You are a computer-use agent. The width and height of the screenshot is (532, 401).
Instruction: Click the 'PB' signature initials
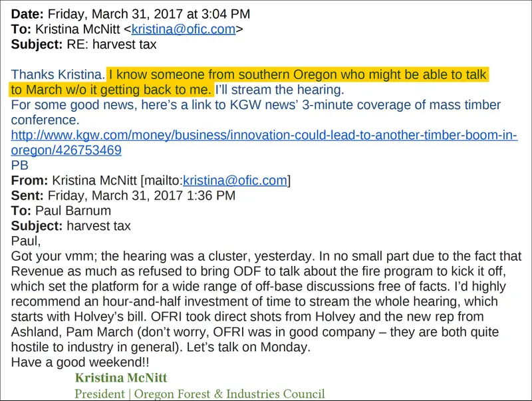coord(20,165)
